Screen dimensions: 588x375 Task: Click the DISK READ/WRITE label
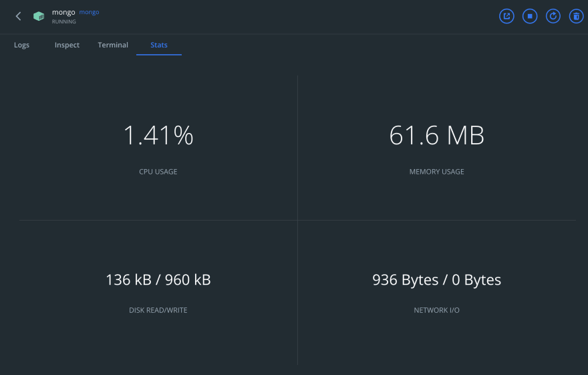[158, 310]
